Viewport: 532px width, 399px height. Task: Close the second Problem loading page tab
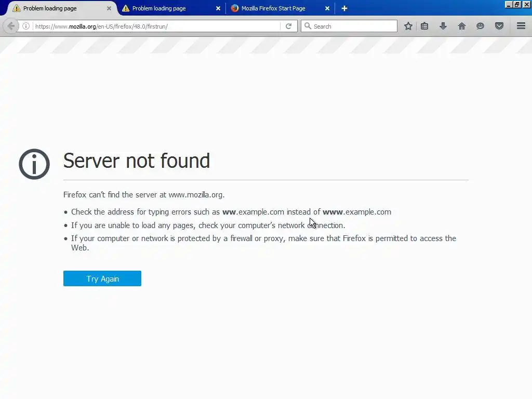pyautogui.click(x=218, y=8)
